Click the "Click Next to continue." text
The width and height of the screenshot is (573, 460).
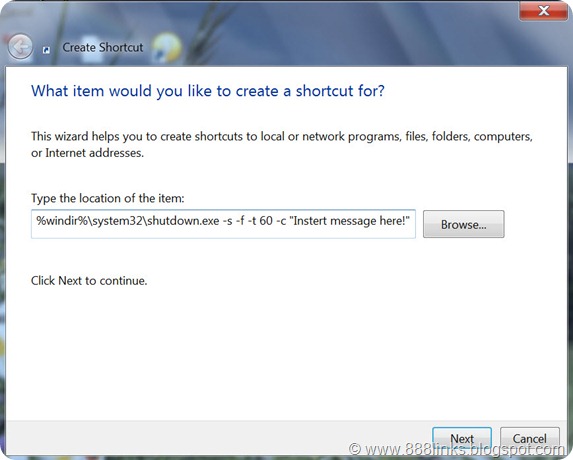tap(89, 281)
